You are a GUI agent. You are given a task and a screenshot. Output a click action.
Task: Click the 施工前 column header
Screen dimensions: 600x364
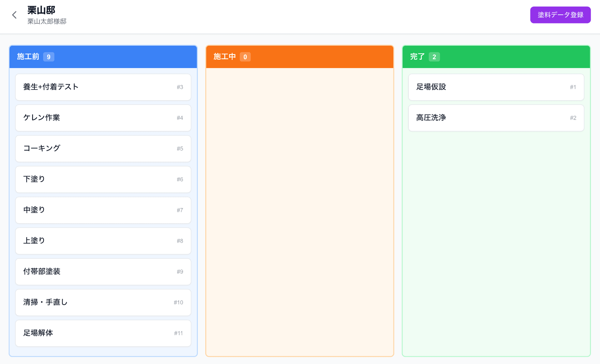(x=28, y=57)
